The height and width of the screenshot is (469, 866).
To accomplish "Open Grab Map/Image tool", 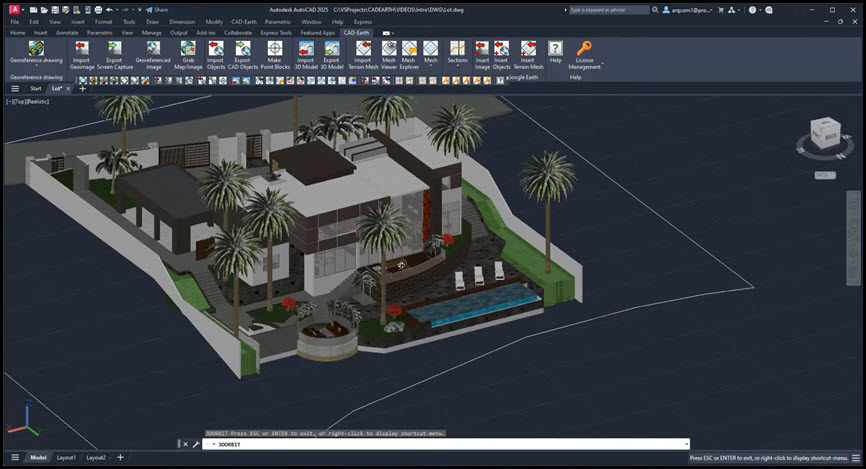I will pyautogui.click(x=188, y=55).
